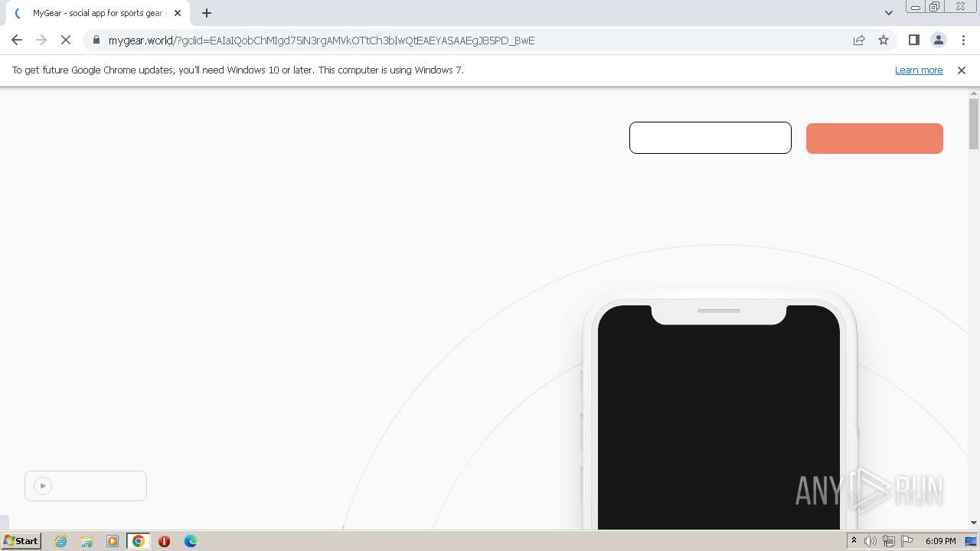Open the tab search dropdown chevron

889,13
